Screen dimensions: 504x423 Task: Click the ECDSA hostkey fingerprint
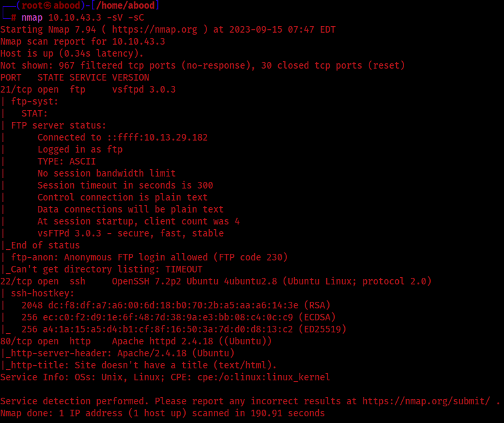168,317
